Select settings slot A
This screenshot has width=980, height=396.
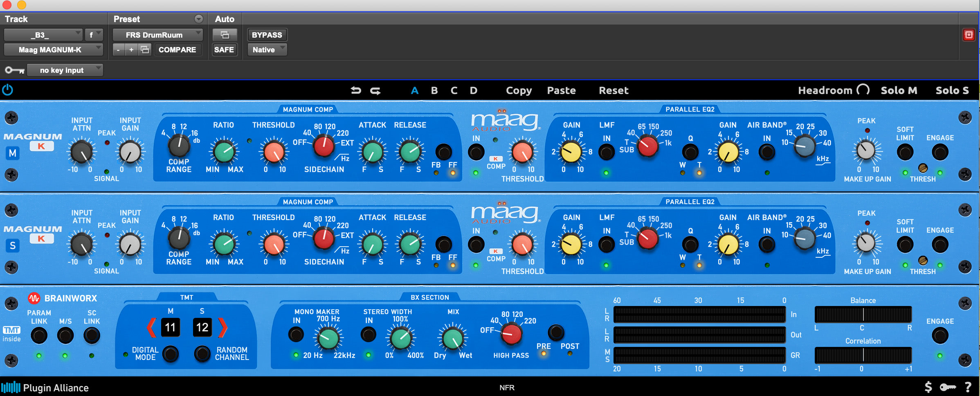[415, 90]
